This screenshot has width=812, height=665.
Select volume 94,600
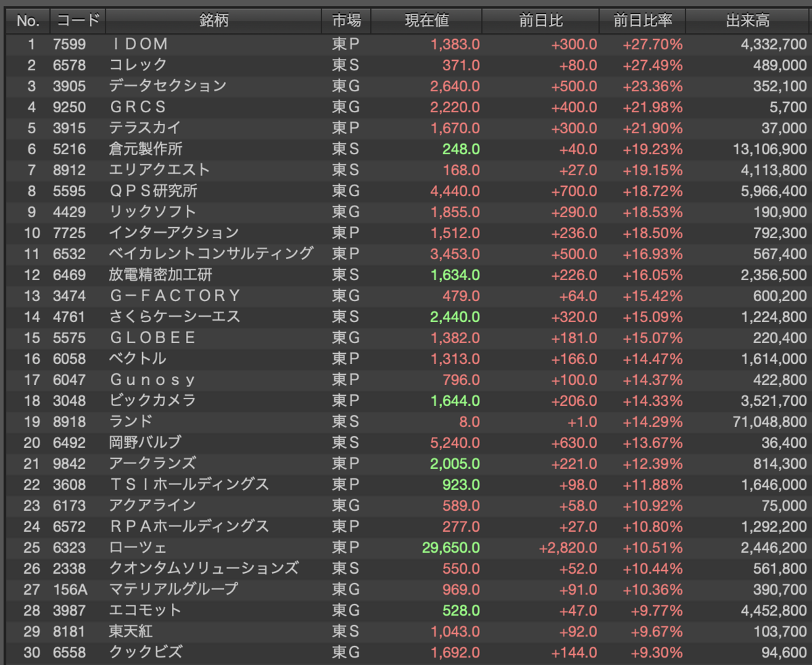[x=785, y=652]
